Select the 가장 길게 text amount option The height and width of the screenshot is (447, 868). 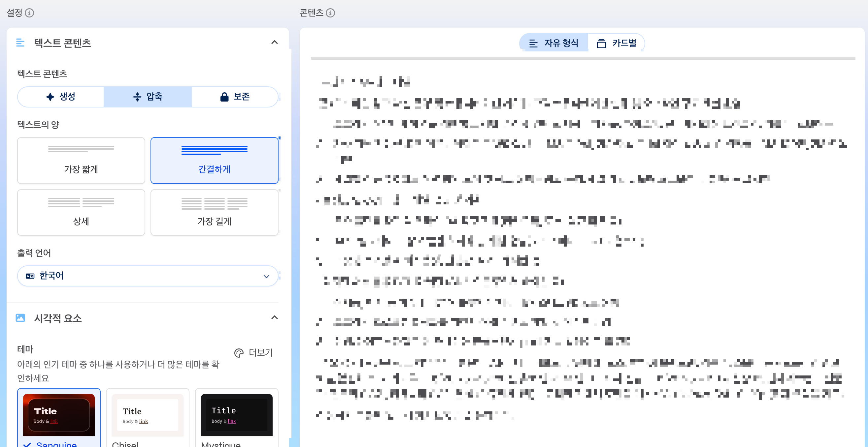point(214,212)
